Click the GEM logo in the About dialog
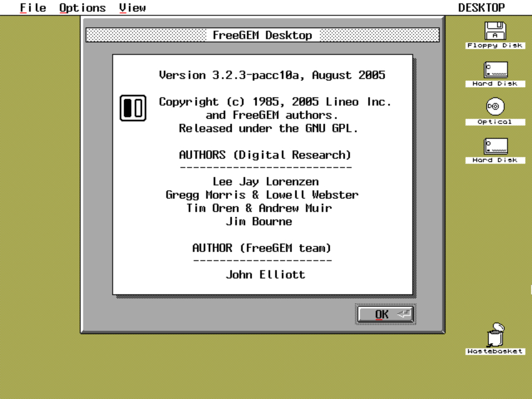Viewport: 532px width, 399px height. point(133,108)
